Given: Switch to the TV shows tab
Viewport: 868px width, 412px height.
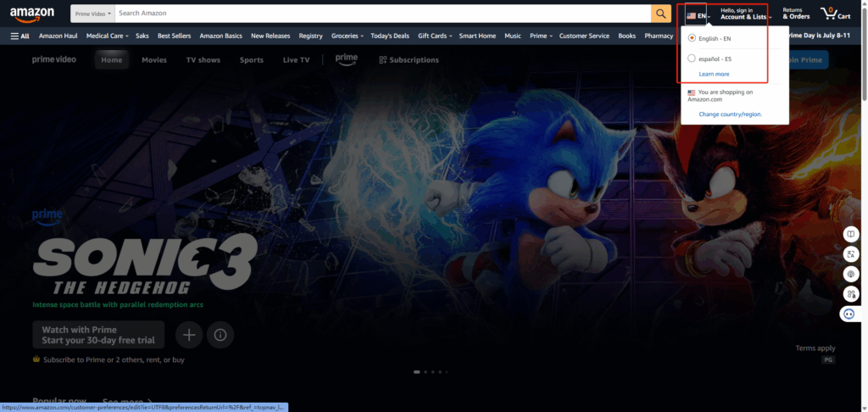Looking at the screenshot, I should 203,60.
